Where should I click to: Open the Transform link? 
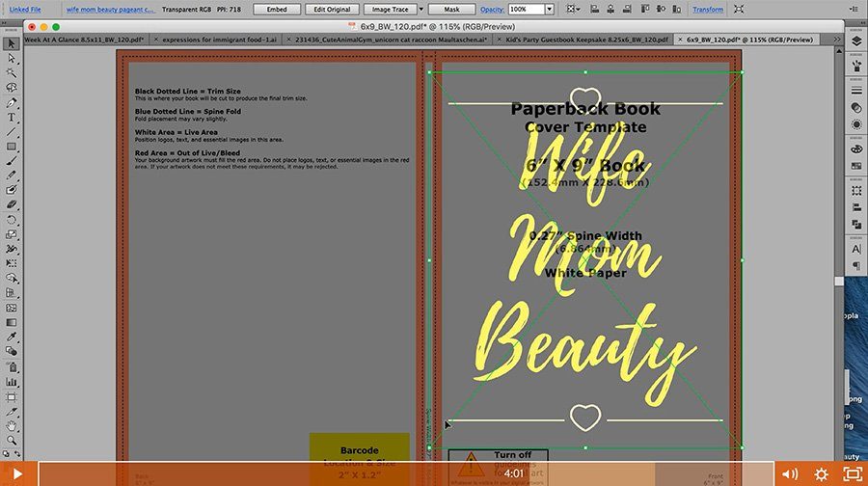[708, 10]
